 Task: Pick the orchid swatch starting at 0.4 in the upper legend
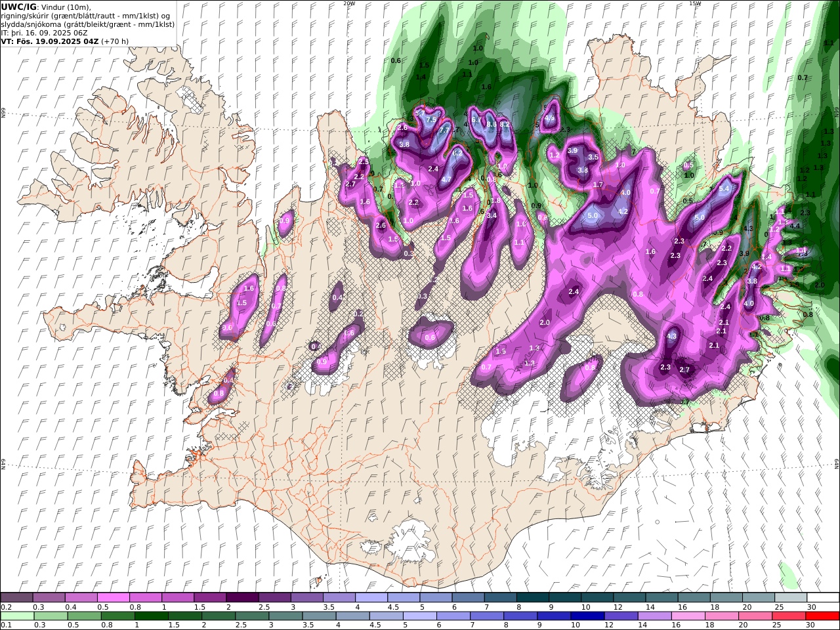[81, 597]
